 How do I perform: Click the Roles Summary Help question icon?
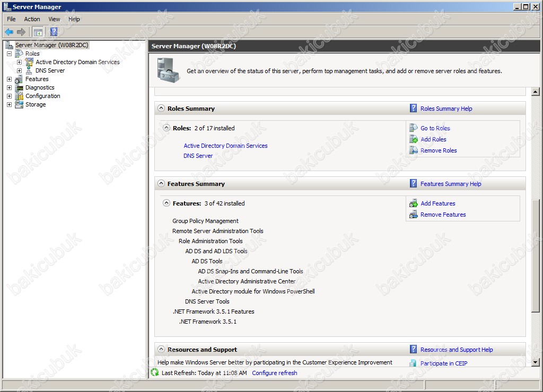pyautogui.click(x=413, y=108)
